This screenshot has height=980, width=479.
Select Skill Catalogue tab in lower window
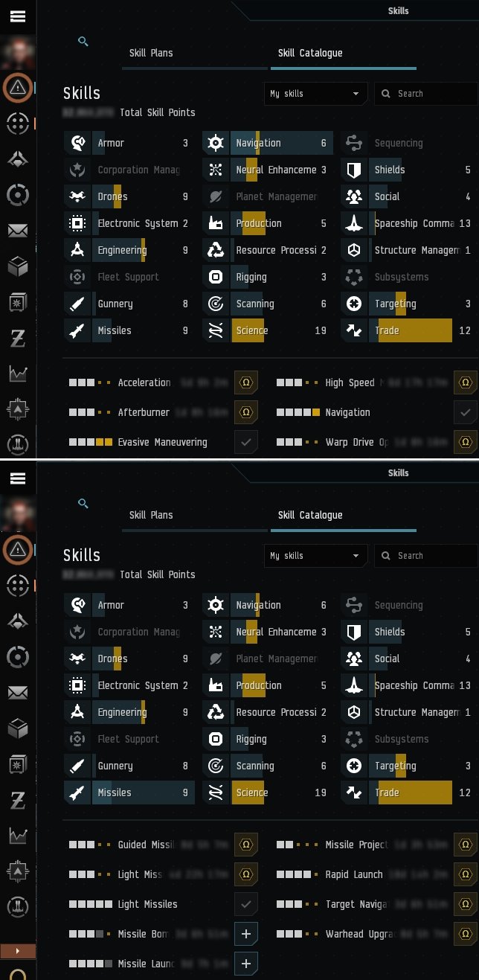(310, 515)
